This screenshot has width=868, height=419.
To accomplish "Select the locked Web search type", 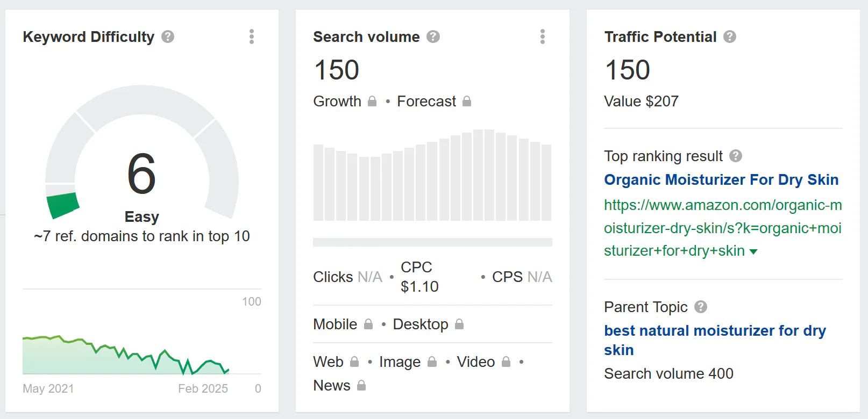I will coord(336,362).
